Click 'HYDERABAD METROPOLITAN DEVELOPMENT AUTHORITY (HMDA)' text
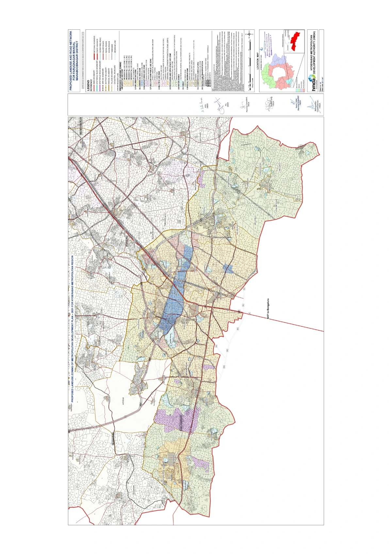Image resolution: width=392 pixels, height=555 pixels. coord(313,52)
